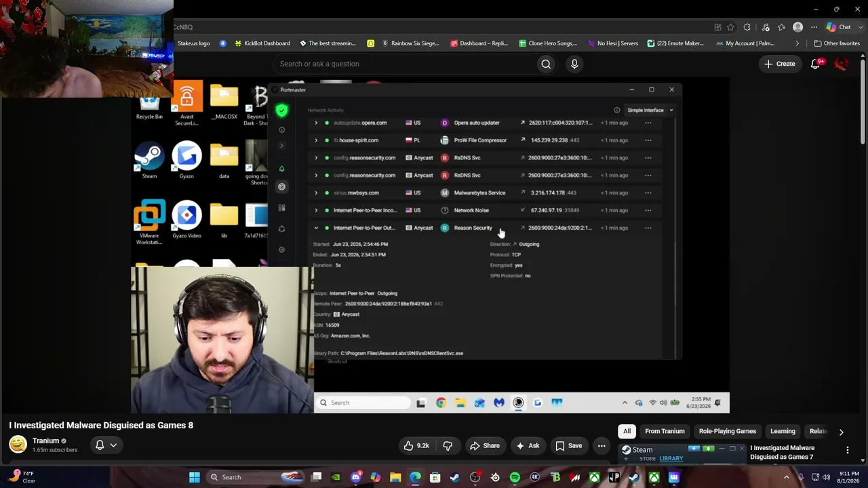
Task: Open the Windows Start menu
Action: point(195,477)
